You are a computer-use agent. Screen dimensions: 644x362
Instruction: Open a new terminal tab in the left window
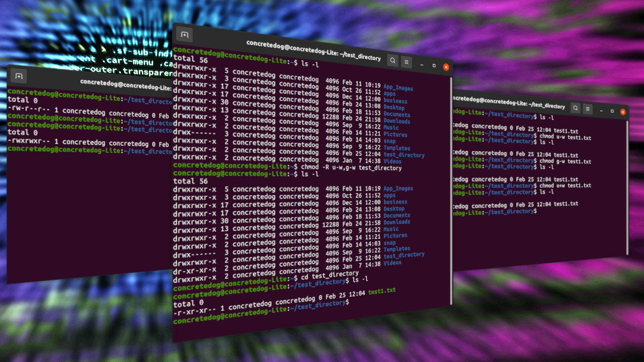(18, 75)
